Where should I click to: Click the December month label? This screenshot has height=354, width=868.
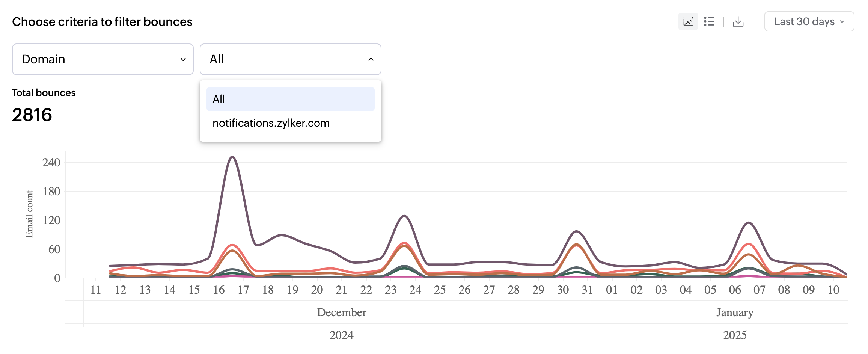pos(341,312)
